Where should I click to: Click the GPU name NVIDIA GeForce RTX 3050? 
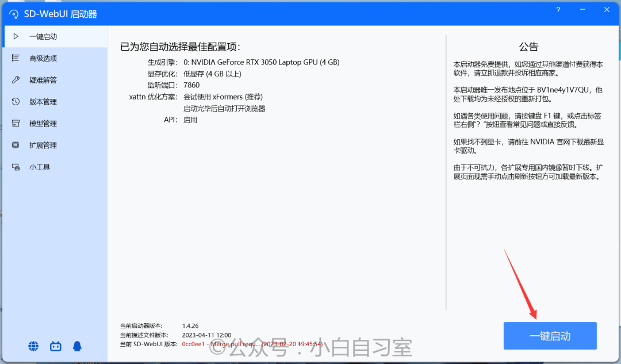[262, 62]
